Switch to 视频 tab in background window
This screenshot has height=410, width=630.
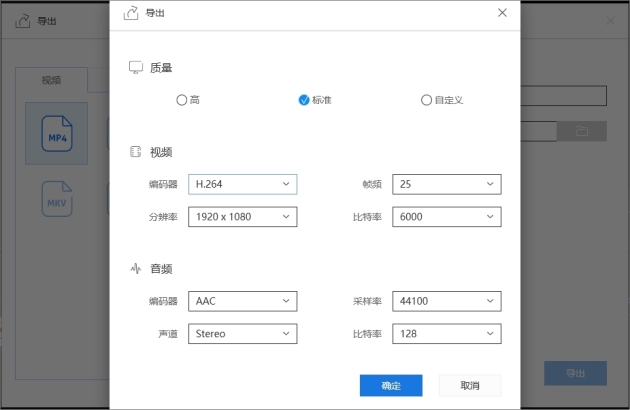51,80
